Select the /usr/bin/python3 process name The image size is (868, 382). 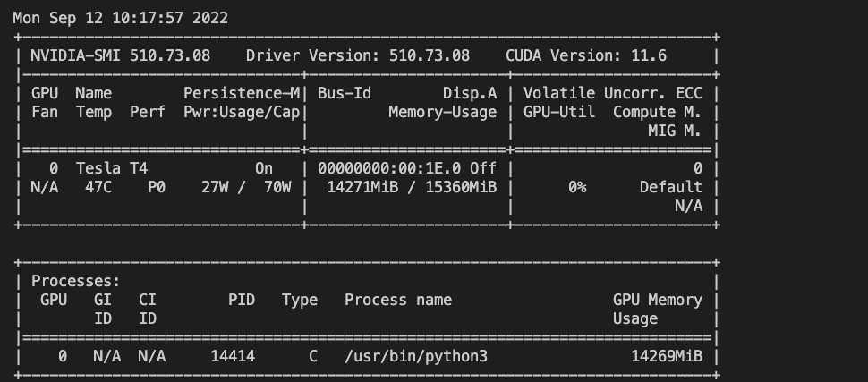(416, 357)
